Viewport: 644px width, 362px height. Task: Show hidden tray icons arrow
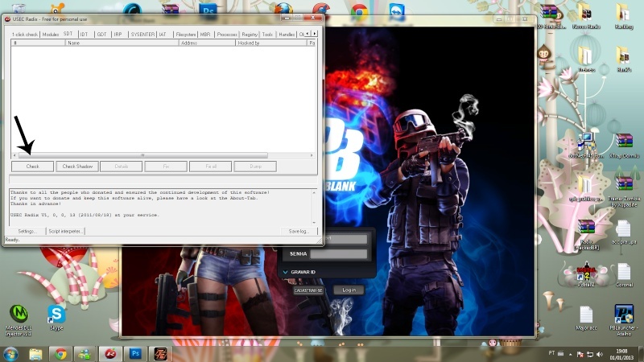point(570,354)
